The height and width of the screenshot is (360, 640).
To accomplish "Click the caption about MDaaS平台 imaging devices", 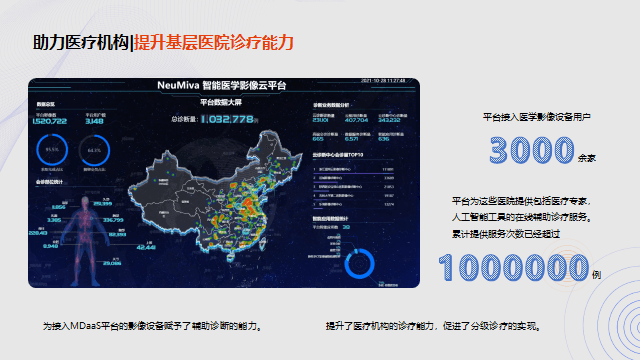I will pyautogui.click(x=152, y=326).
